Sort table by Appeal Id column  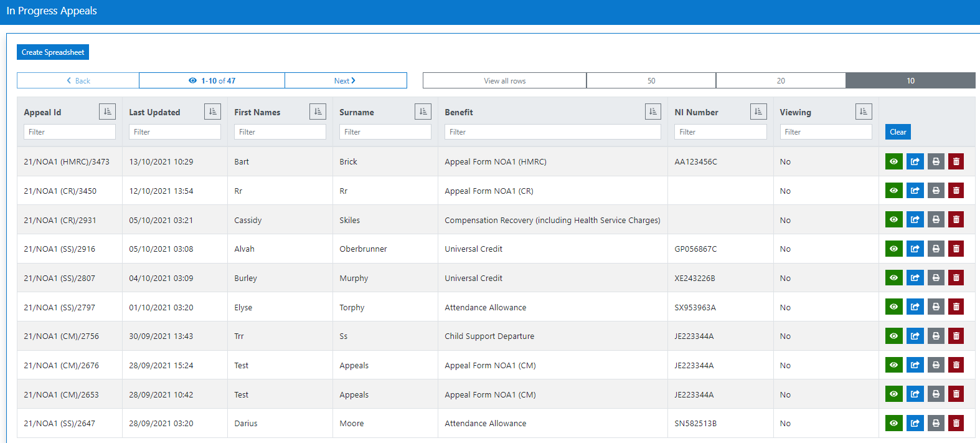[x=107, y=112]
